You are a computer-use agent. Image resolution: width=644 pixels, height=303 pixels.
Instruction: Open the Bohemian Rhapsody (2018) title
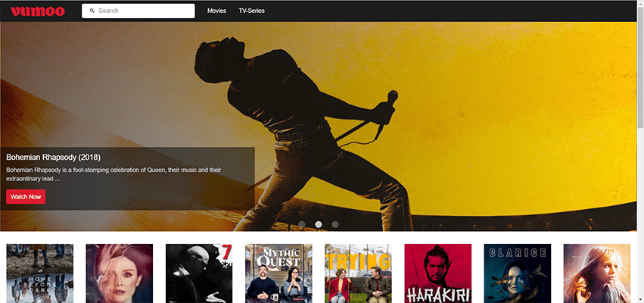coord(54,157)
